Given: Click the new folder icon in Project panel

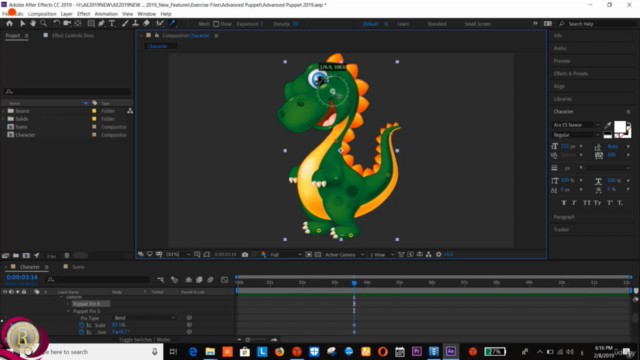Looking at the screenshot, I should pyautogui.click(x=16, y=256).
